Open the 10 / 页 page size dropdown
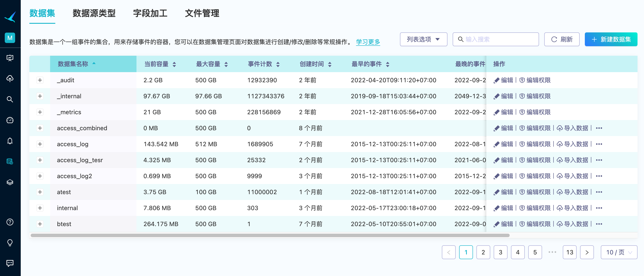This screenshot has width=644, height=276. (x=619, y=252)
